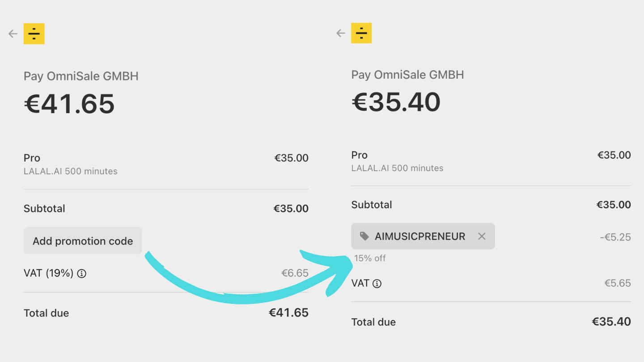Click Total due label in the €35.40 summary

(x=373, y=322)
